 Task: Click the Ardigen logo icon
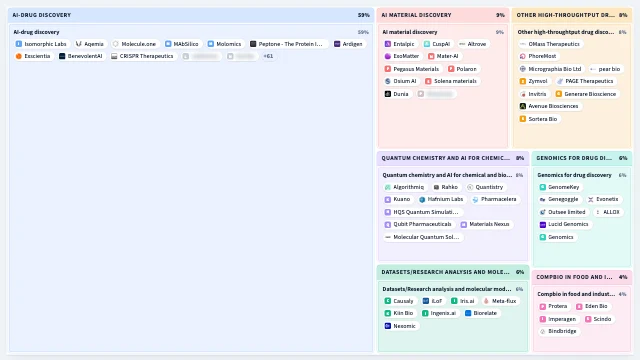point(337,44)
